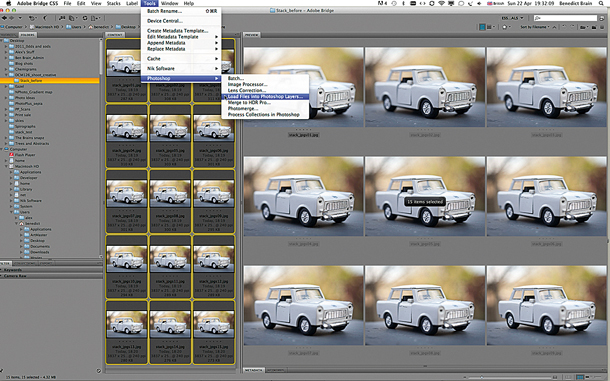Viewport: 610px width, 381px height.
Task: Rotate 90 degrees clockwise icon
Action: pyautogui.click(x=572, y=26)
